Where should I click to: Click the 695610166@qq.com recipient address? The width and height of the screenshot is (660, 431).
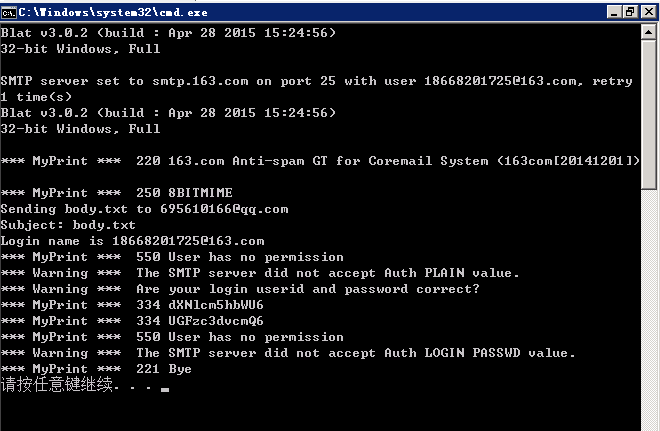pos(224,209)
